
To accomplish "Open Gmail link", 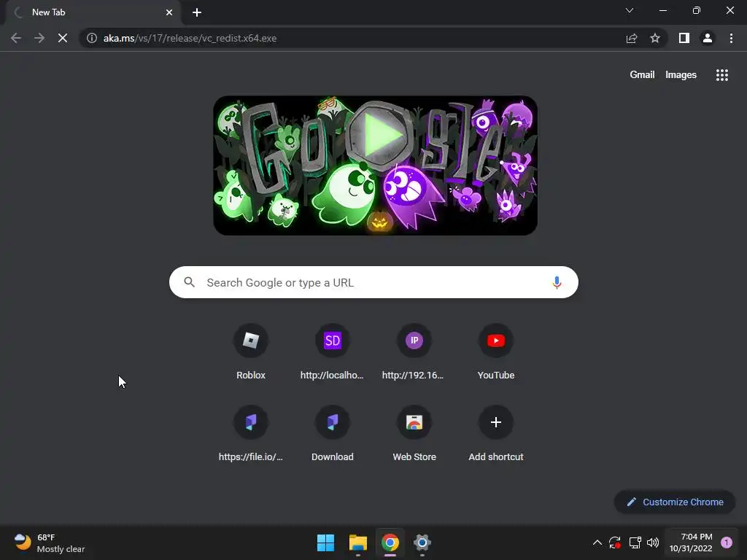I will [x=642, y=75].
